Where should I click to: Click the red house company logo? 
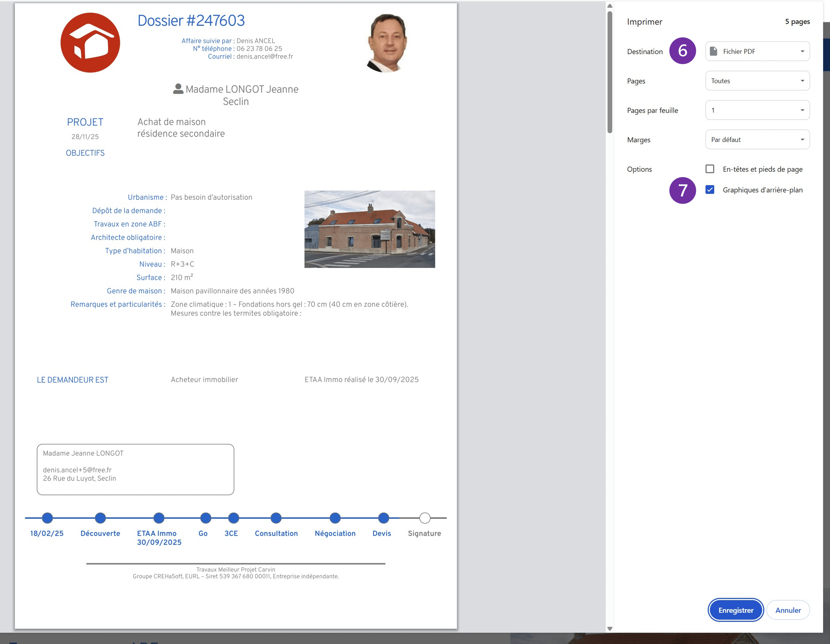coord(91,42)
